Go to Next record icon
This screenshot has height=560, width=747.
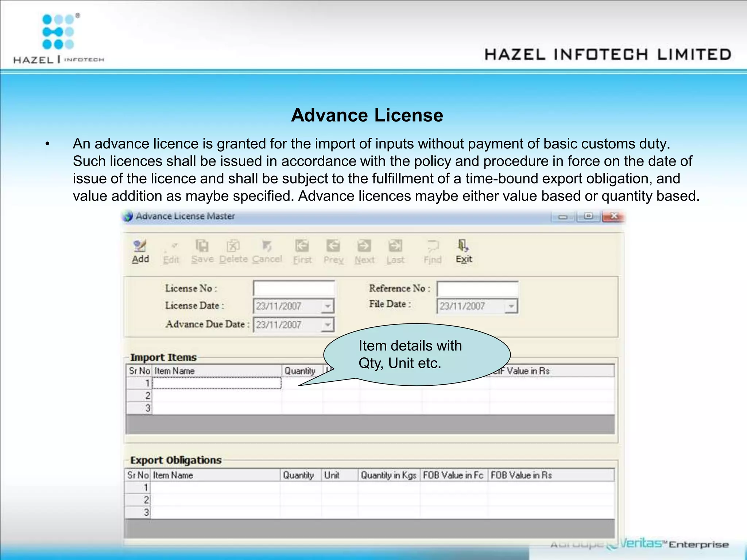pyautogui.click(x=364, y=252)
